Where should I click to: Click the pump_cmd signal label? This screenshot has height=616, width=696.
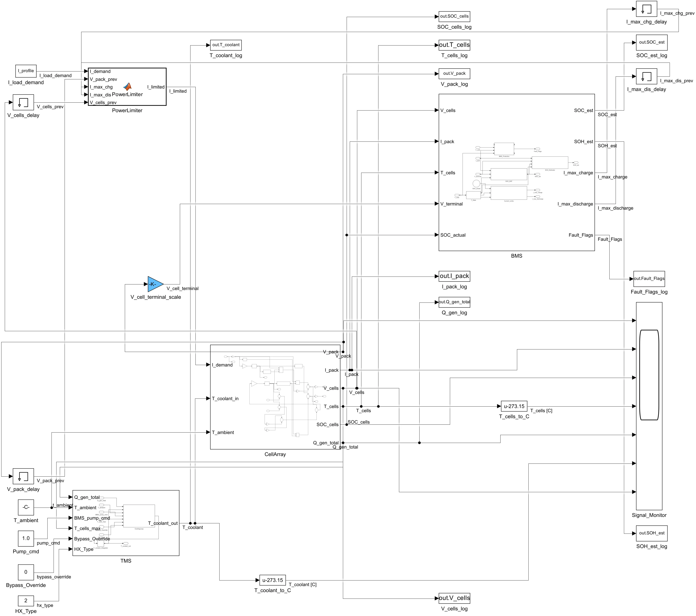point(48,543)
